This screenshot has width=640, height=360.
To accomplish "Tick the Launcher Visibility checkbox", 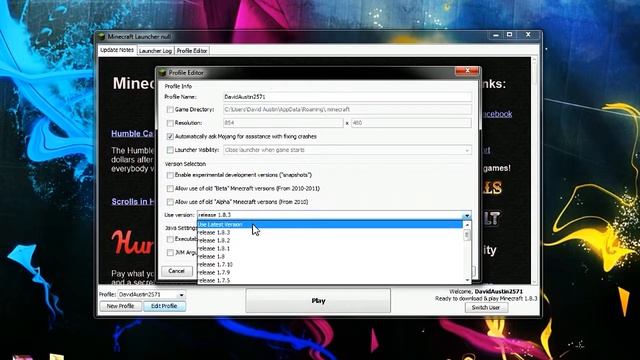I will pyautogui.click(x=170, y=150).
